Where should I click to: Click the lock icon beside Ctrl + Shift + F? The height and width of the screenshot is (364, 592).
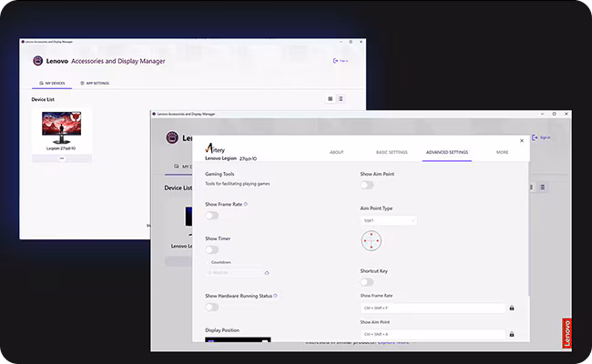(x=512, y=308)
